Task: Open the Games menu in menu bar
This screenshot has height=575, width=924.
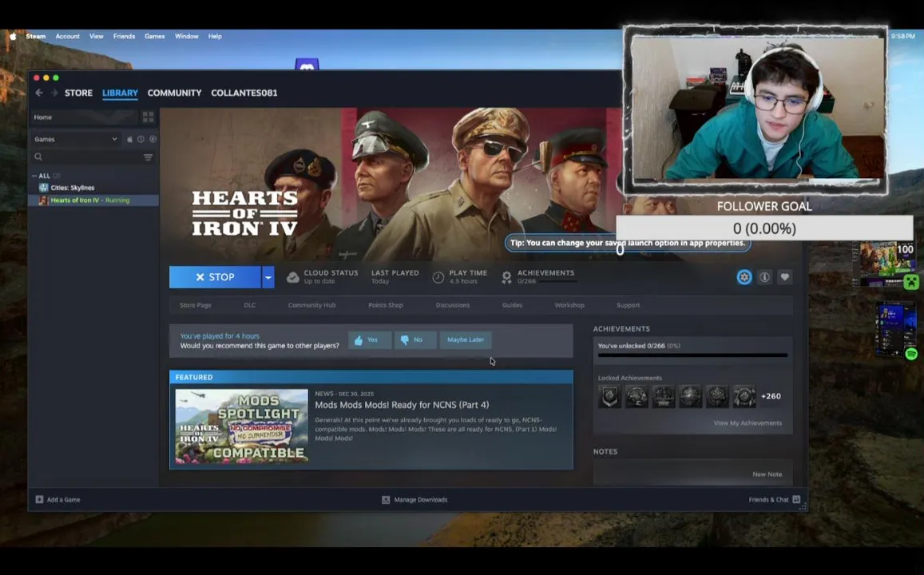Action: (x=154, y=36)
